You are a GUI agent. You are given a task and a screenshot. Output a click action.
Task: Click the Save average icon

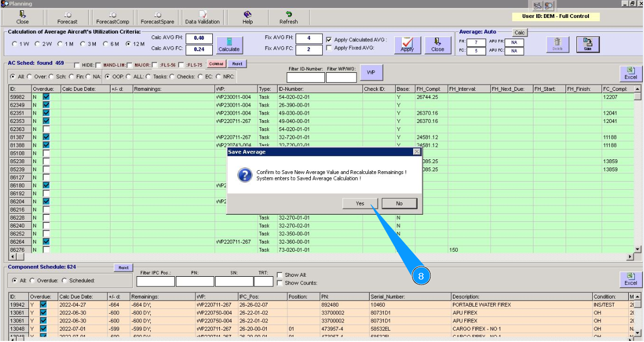coord(588,44)
